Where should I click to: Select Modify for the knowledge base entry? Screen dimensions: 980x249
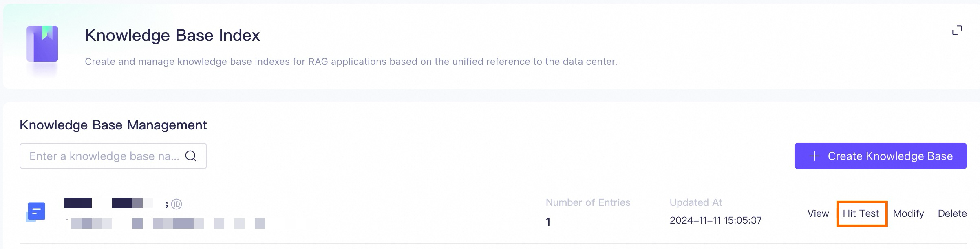point(908,213)
